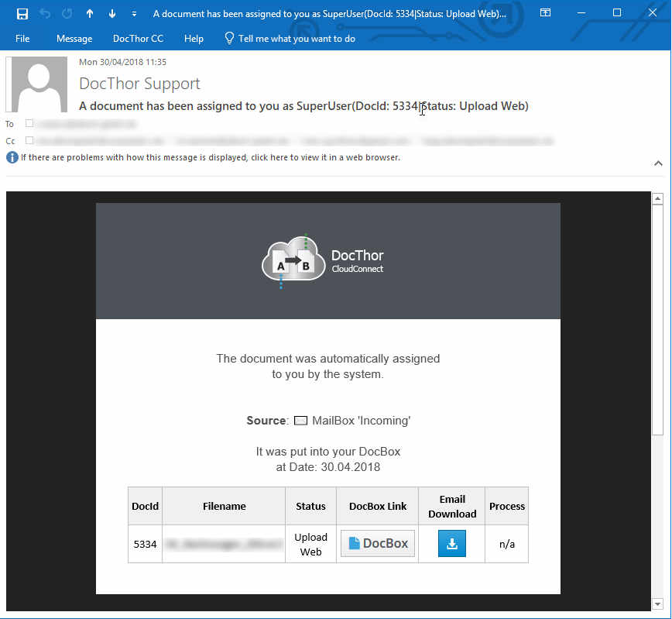The image size is (672, 619).
Task: Minimize the message window
Action: [x=581, y=13]
